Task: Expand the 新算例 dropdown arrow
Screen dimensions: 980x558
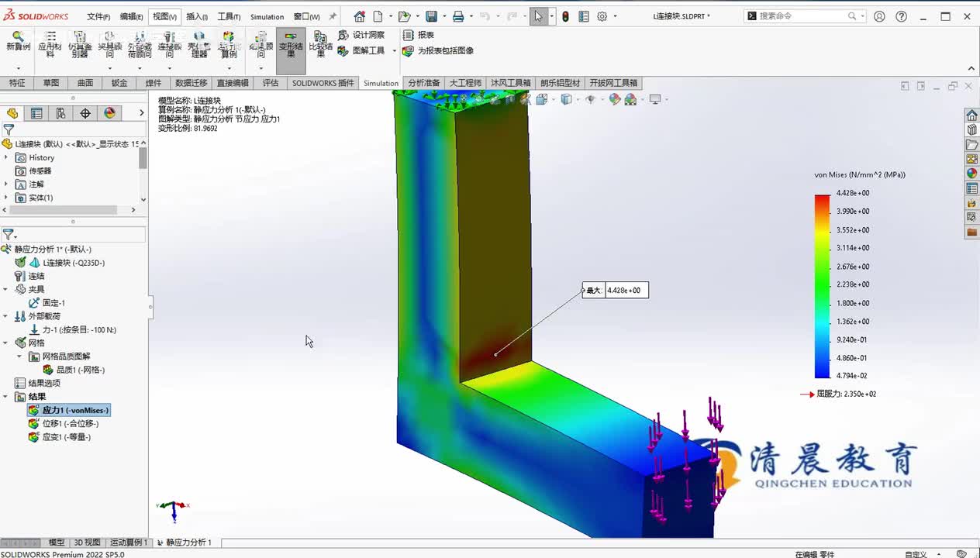Action: pyautogui.click(x=18, y=67)
